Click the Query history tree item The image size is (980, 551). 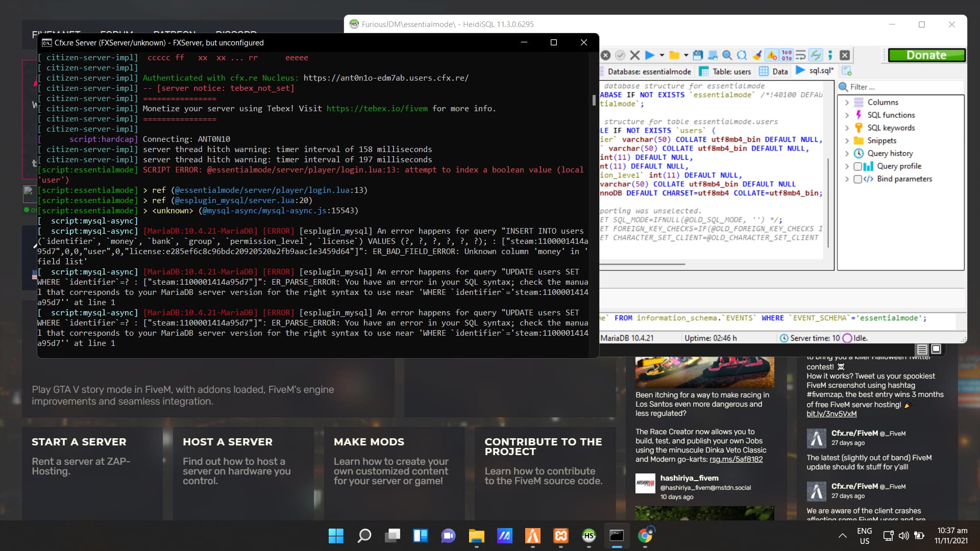point(890,154)
